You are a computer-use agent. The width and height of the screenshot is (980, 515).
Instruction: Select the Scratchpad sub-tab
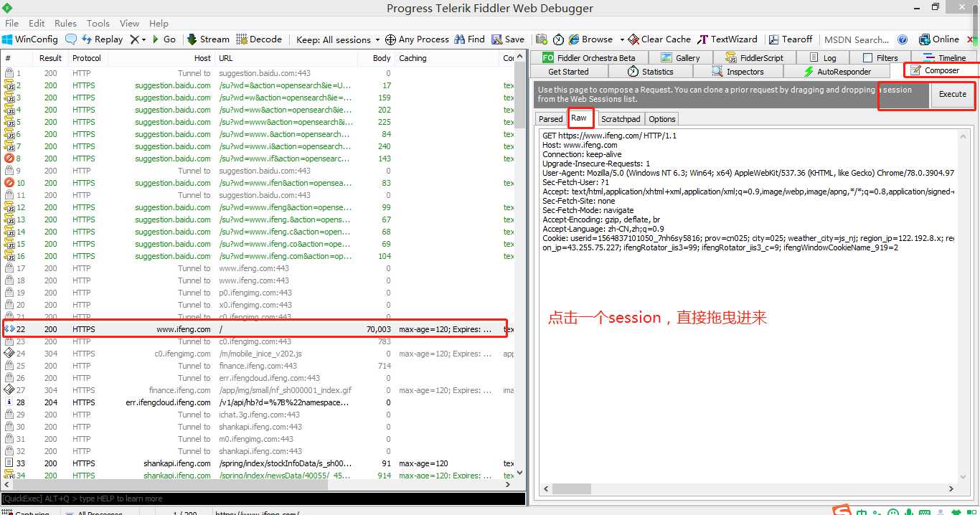[x=621, y=119]
